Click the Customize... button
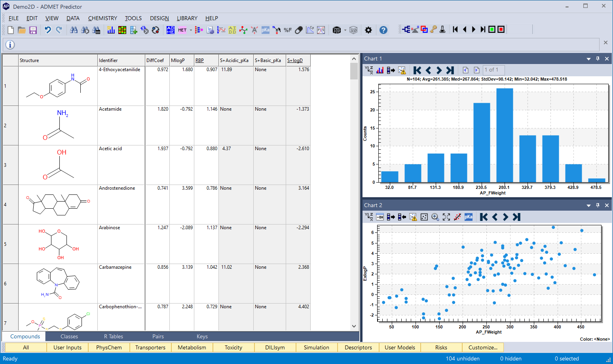The width and height of the screenshot is (613, 364). tap(483, 347)
